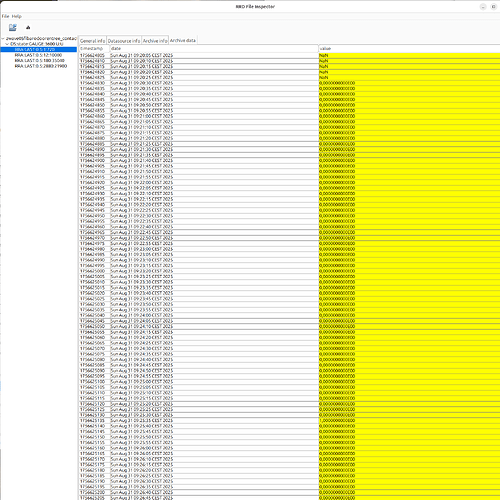This screenshot has width=500, height=500.
Task: Select the RRA:LAST:0.5:2880:21900 archive
Action: (41, 66)
